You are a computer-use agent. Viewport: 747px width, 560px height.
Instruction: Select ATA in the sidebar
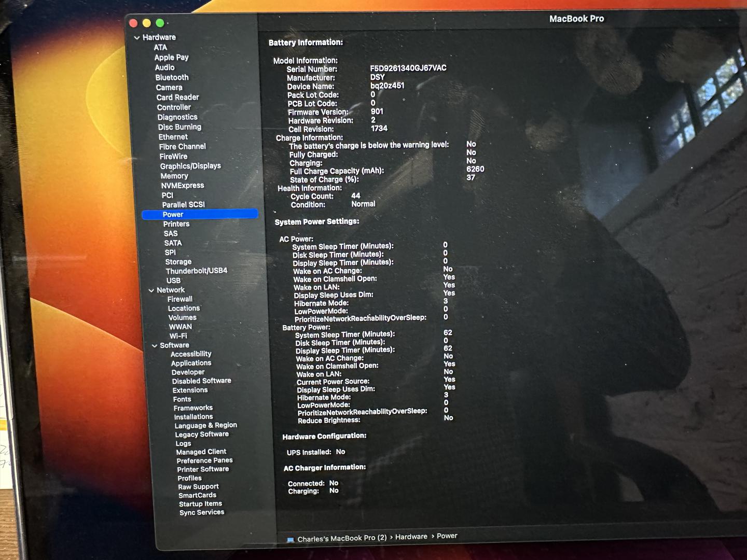160,47
